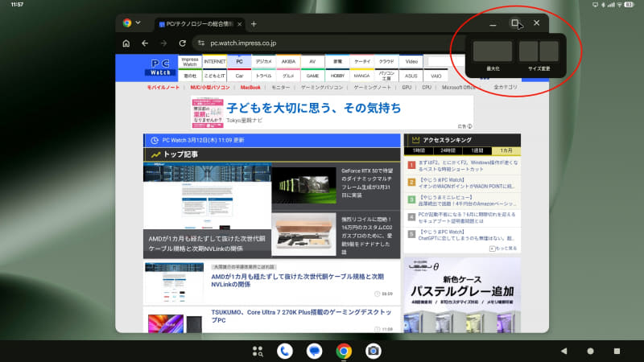Open the app drawer in taskbar

[258, 352]
